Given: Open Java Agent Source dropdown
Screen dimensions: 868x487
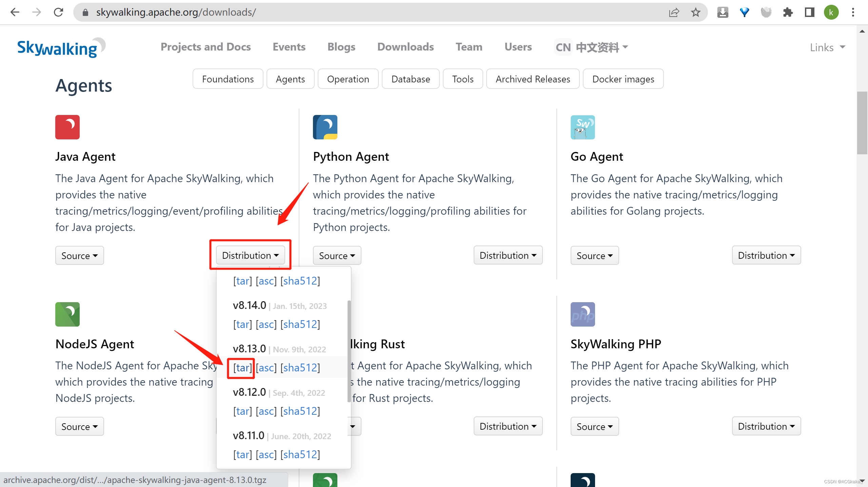Looking at the screenshot, I should 79,255.
